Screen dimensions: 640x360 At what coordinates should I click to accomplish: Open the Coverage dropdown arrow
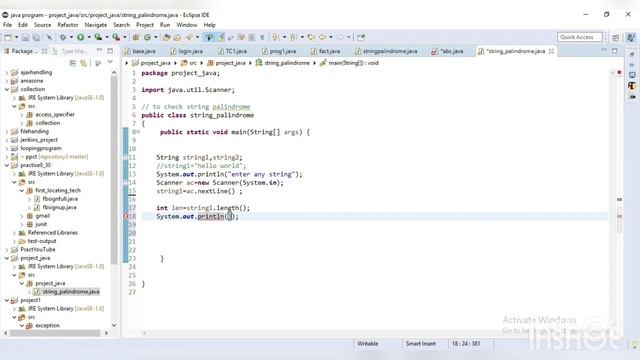tap(107, 37)
